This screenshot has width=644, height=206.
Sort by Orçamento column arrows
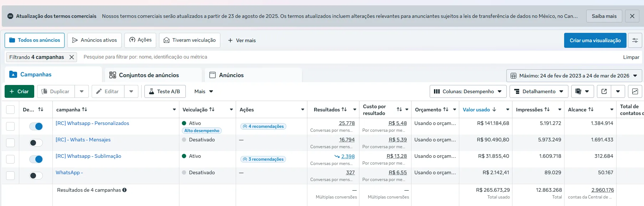tap(446, 110)
